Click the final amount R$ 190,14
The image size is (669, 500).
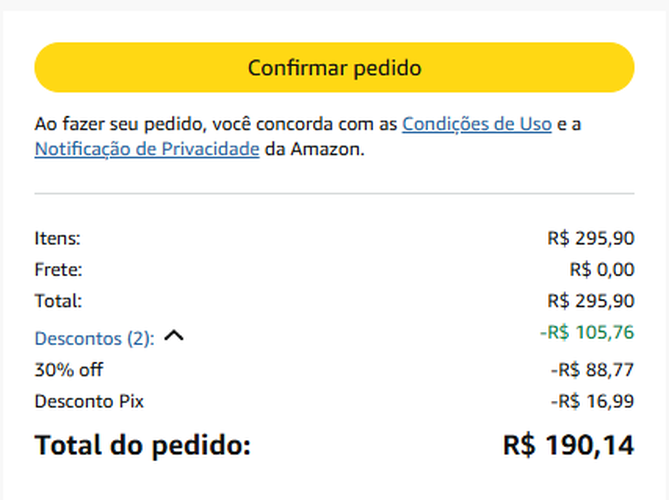pyautogui.click(x=568, y=445)
